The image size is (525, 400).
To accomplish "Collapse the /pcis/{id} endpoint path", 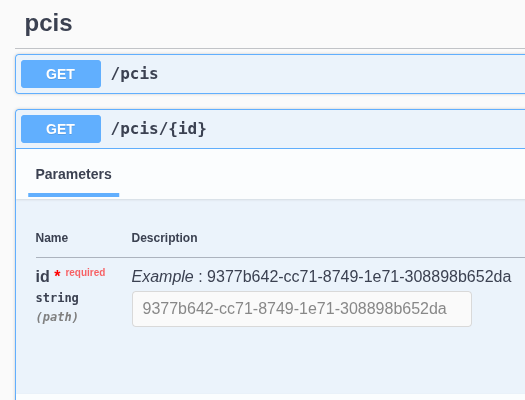I will pyautogui.click(x=159, y=129).
